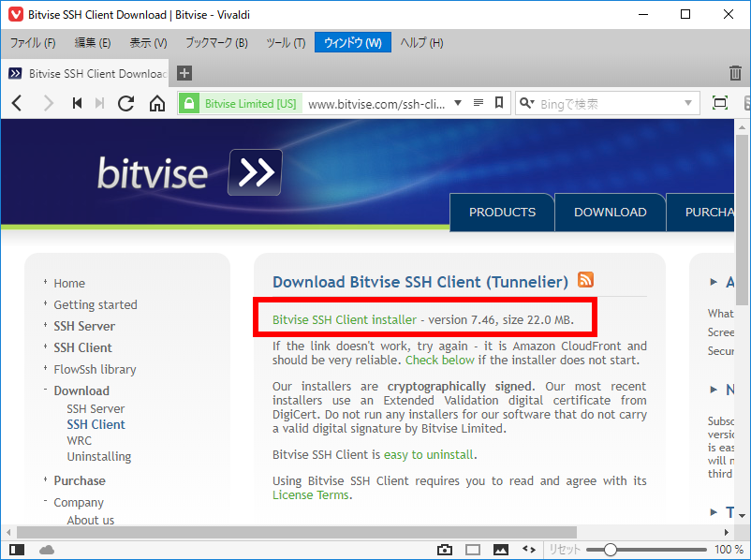Toggle tab tiling in status bar
The height and width of the screenshot is (560, 751).
click(473, 550)
